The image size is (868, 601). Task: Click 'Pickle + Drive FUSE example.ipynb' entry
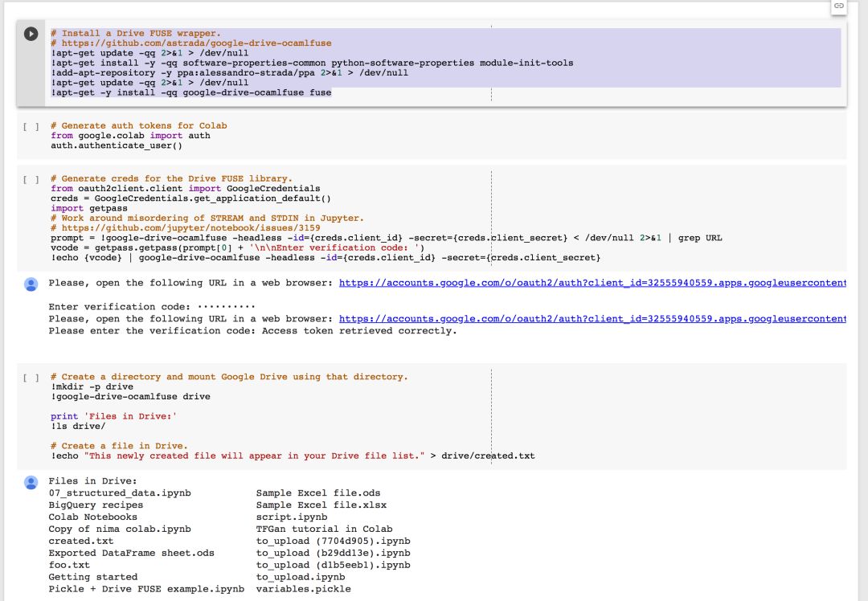(146, 590)
